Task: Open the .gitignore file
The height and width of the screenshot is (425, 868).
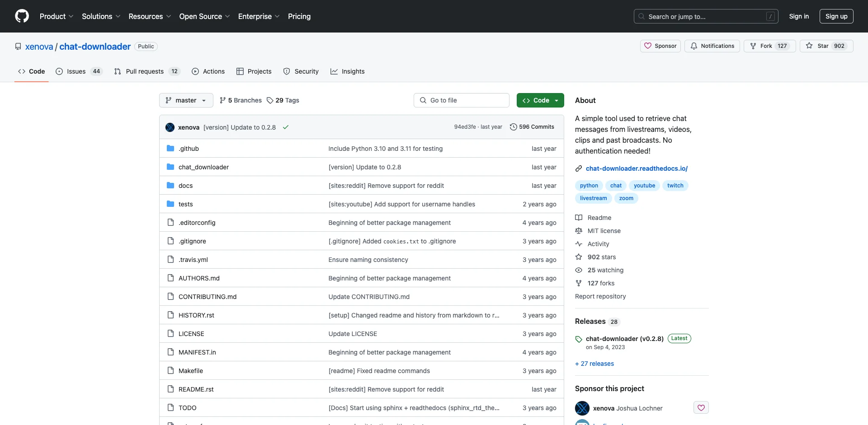Action: [192, 241]
